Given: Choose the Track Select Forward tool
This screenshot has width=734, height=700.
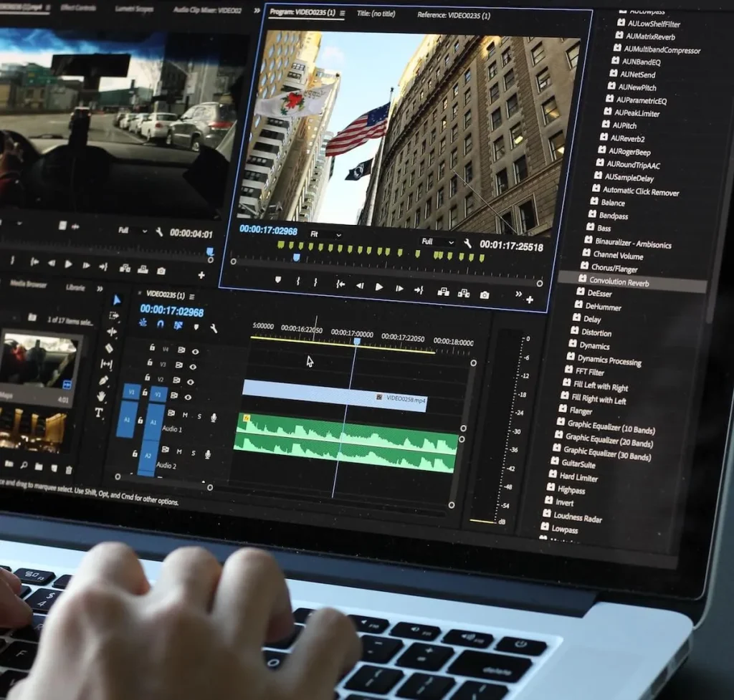Looking at the screenshot, I should 113,315.
